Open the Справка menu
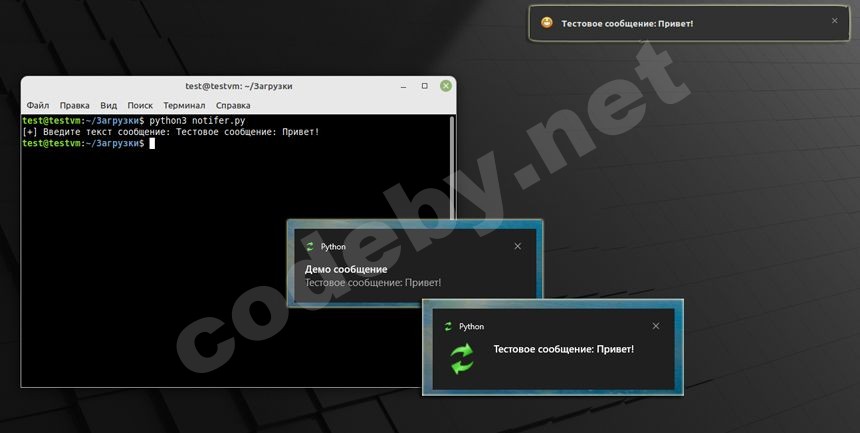 (x=233, y=105)
